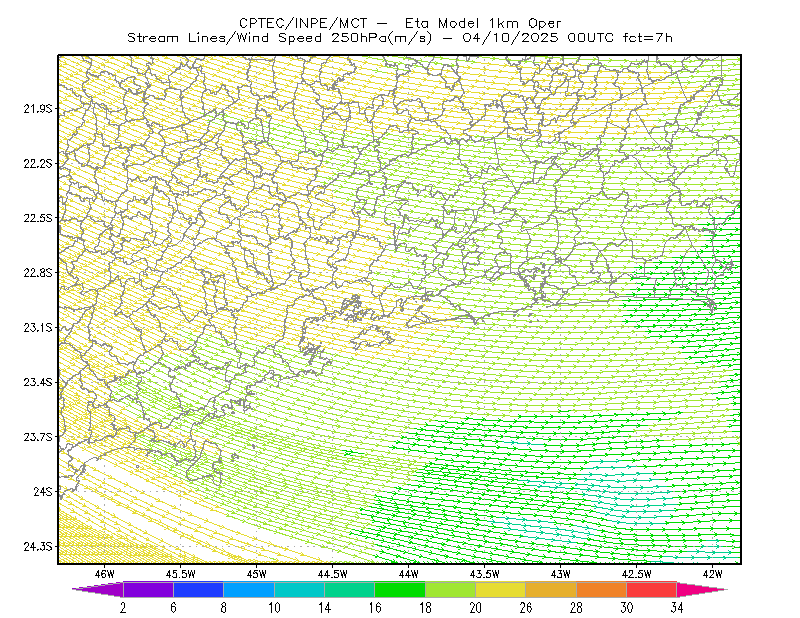The width and height of the screenshot is (800, 618).
Task: Click the cyan 10-14 legend segment
Action: (x=299, y=589)
